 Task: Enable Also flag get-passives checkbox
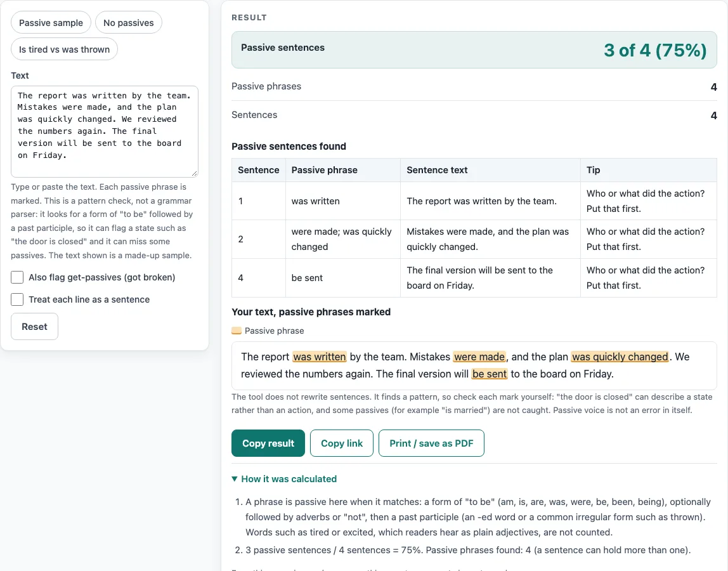click(x=17, y=277)
